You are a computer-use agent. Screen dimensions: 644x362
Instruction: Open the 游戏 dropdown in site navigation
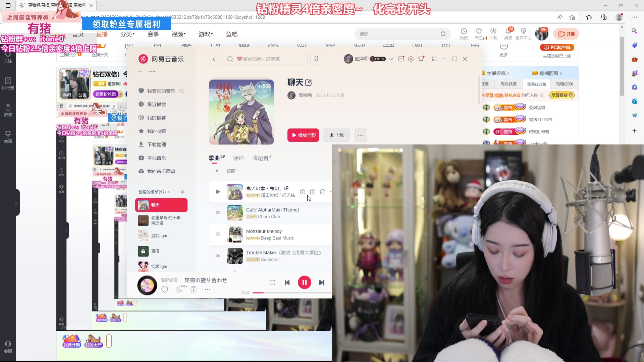click(206, 34)
